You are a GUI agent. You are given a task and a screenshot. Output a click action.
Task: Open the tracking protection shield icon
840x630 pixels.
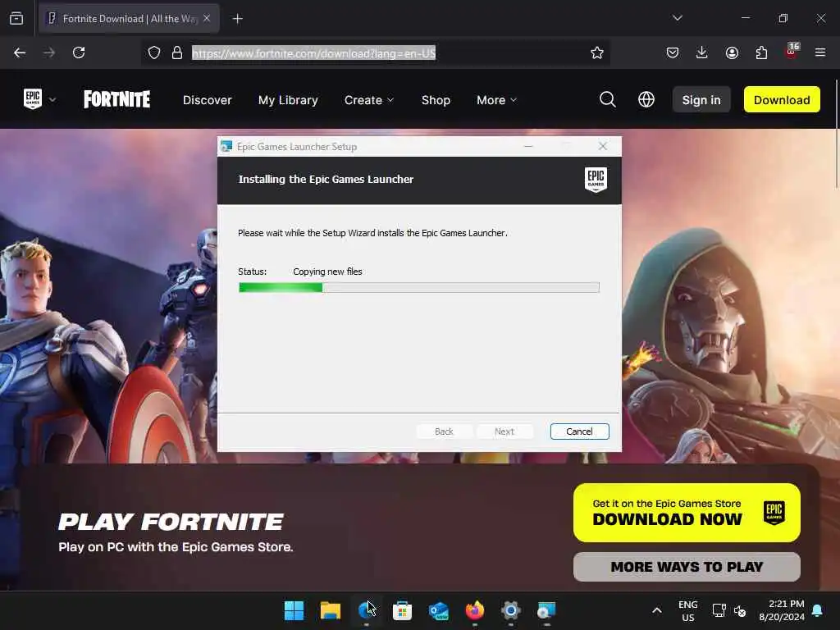coord(154,52)
